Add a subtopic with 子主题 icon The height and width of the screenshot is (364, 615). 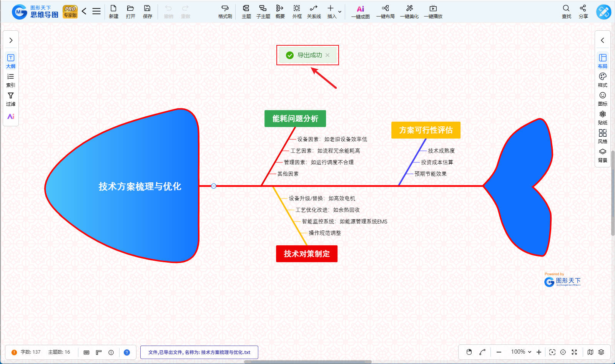pos(263,12)
